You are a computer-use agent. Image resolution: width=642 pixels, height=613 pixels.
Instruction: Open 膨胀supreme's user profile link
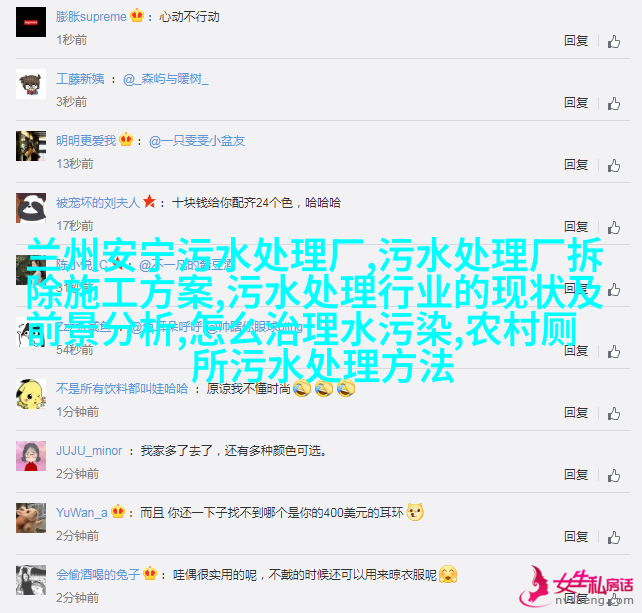[x=91, y=17]
